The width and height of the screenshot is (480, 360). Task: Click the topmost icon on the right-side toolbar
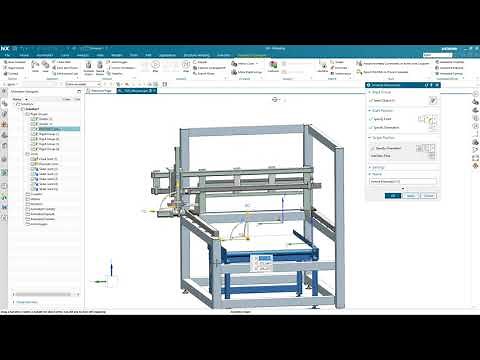[x=476, y=94]
